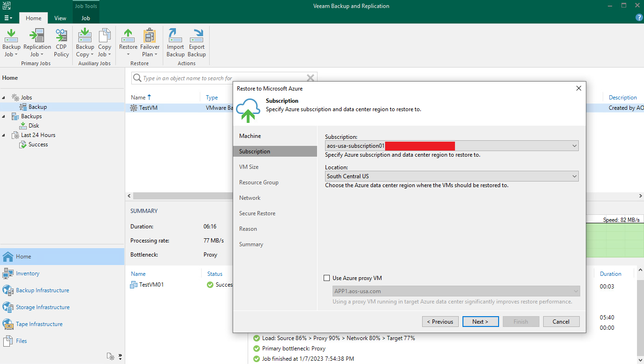This screenshot has height=364, width=644.
Task: Clear the object name search box
Action: pyautogui.click(x=310, y=78)
